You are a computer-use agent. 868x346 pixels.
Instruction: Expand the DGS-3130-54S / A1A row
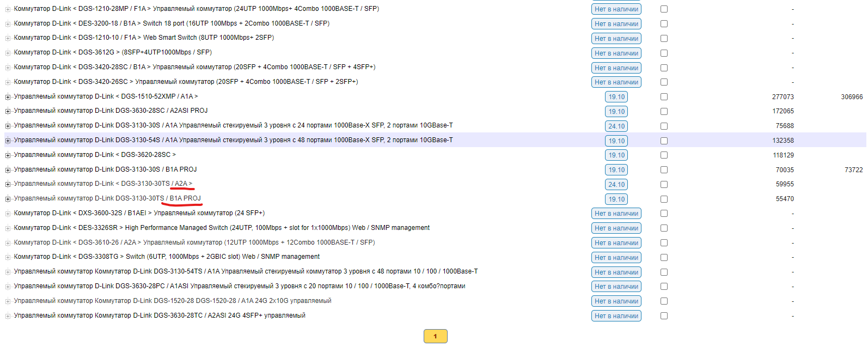coord(8,141)
